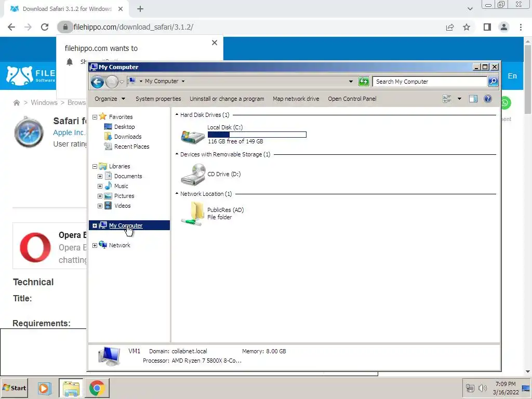This screenshot has height=399, width=532.
Task: Click the Libraries folder icon in sidebar
Action: tap(103, 166)
